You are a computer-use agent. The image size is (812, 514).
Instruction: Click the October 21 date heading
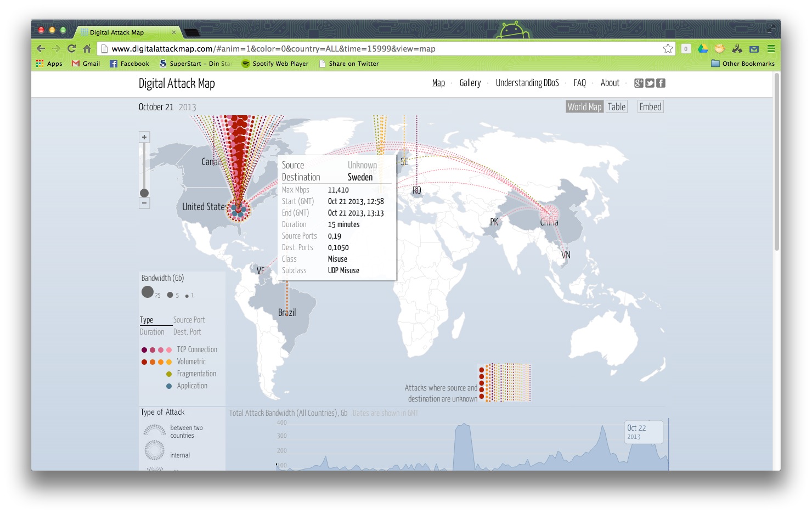coord(156,107)
